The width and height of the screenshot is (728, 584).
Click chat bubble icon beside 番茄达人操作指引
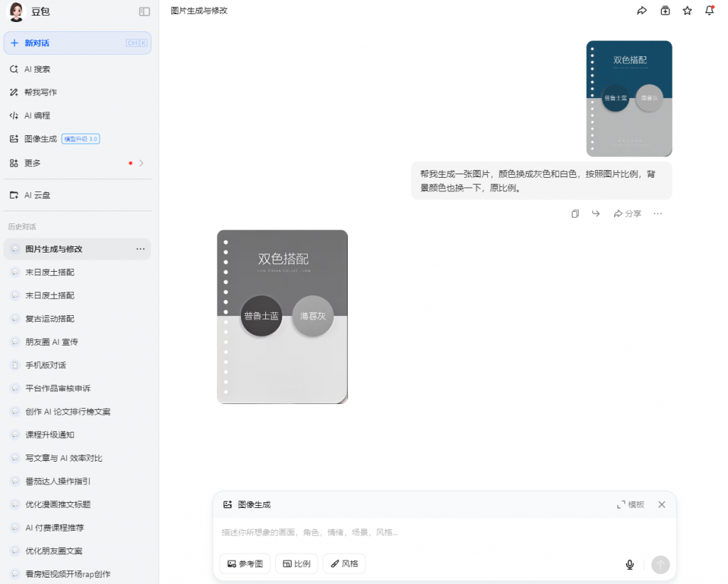15,482
